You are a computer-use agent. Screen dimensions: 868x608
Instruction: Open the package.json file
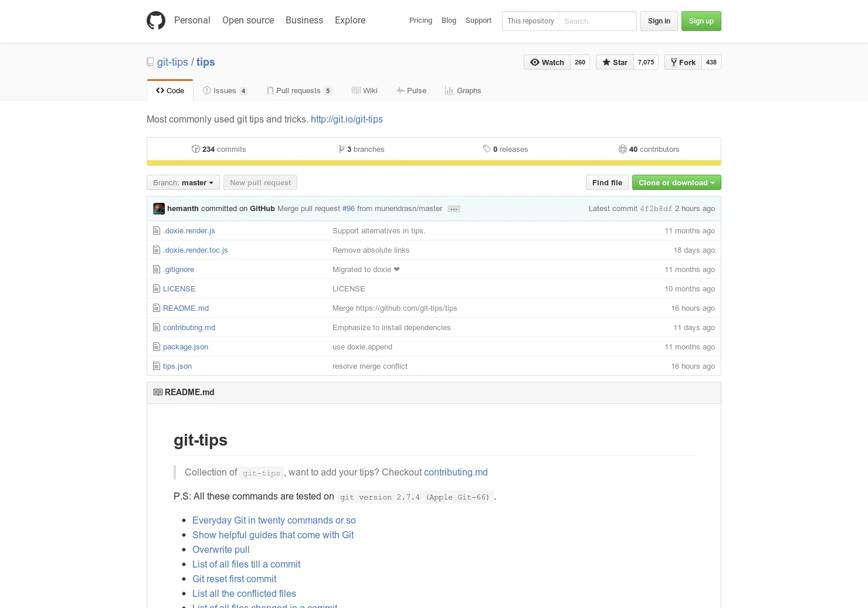[185, 347]
